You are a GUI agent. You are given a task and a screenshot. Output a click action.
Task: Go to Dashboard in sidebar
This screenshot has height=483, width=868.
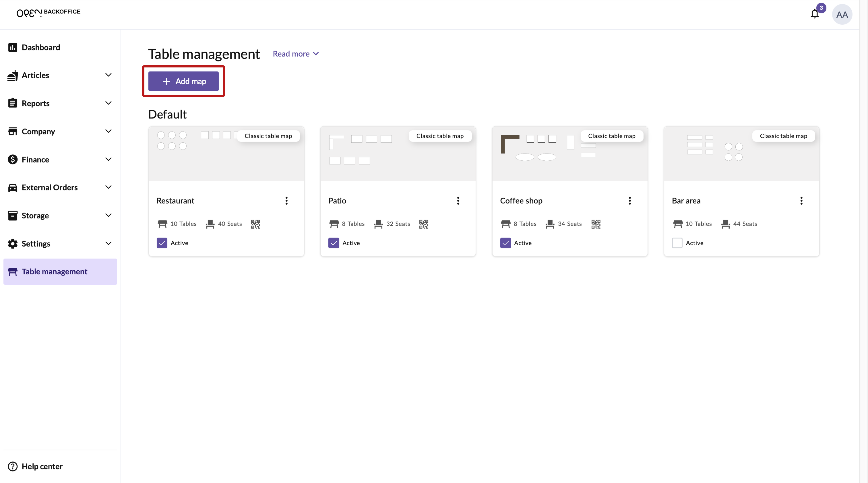[41, 47]
